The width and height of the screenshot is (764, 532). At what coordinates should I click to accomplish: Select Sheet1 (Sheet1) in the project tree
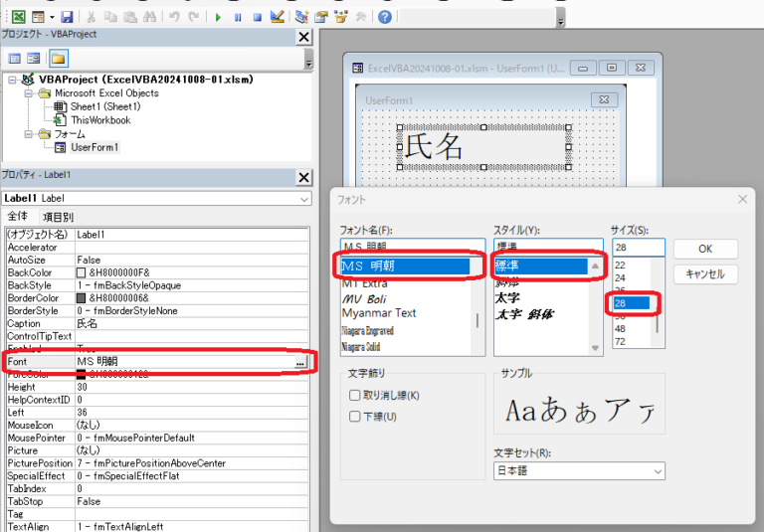click(x=105, y=106)
